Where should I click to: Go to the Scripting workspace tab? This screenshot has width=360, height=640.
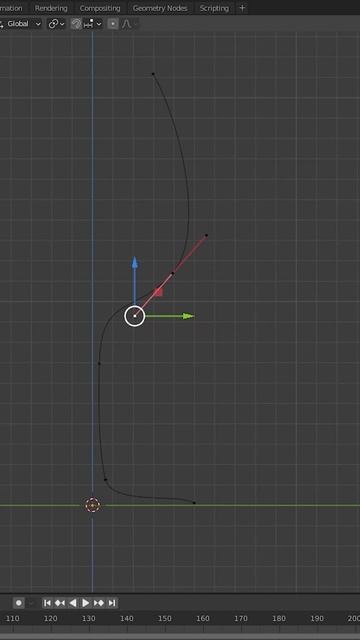(x=214, y=8)
